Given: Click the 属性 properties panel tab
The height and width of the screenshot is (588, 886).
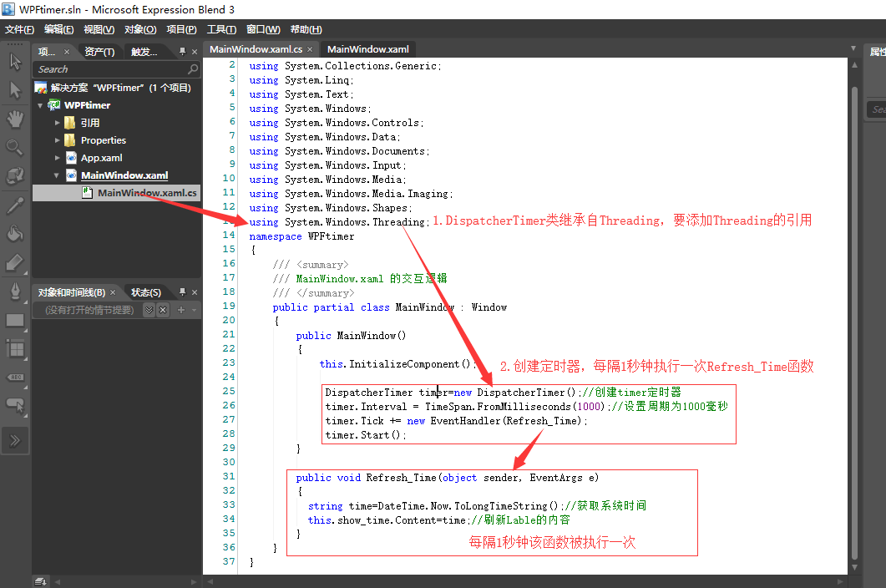Looking at the screenshot, I should (877, 52).
